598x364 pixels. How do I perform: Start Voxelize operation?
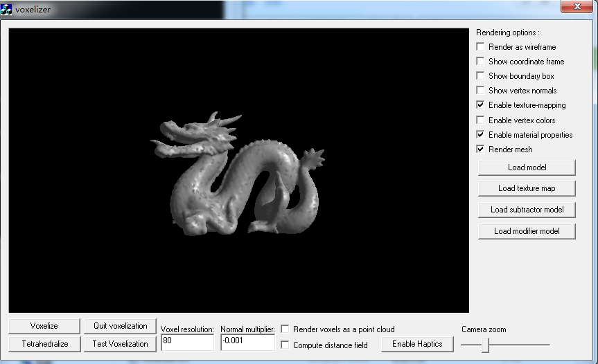[44, 326]
